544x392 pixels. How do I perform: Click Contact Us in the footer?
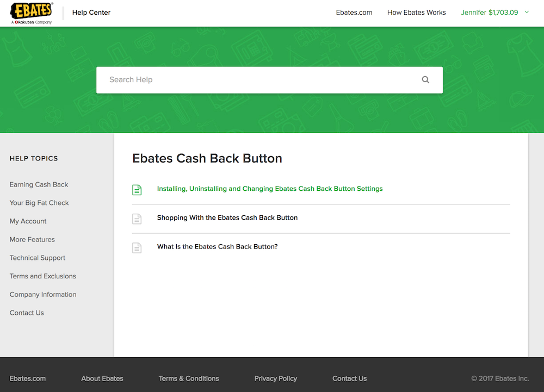[x=349, y=378]
